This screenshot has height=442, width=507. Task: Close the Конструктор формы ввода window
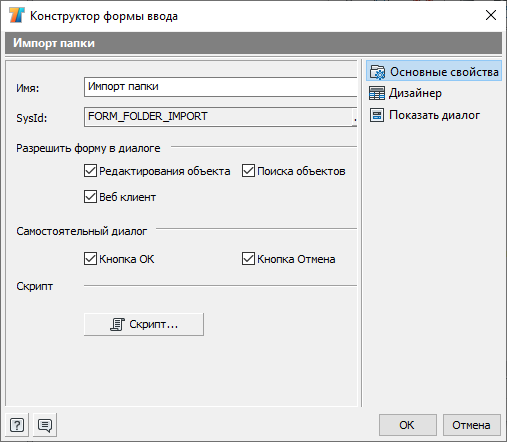[491, 15]
